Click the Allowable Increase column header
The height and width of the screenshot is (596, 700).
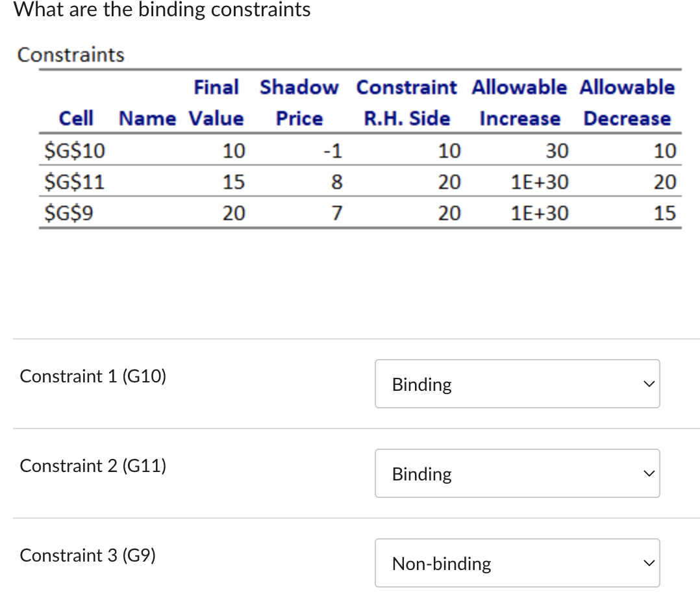point(519,103)
